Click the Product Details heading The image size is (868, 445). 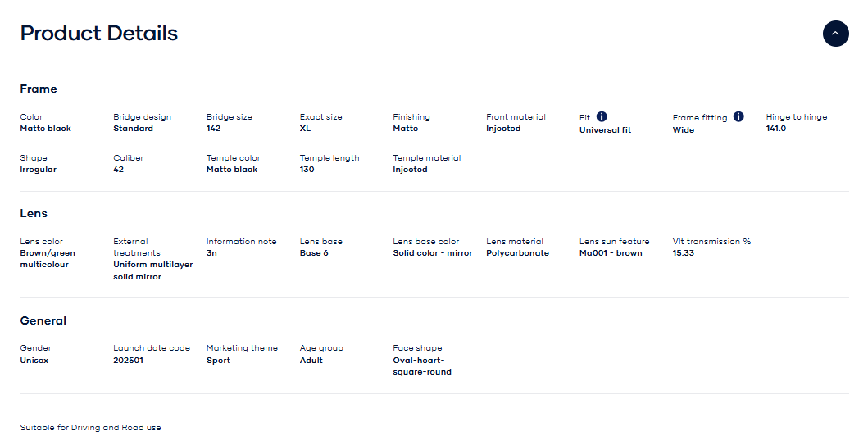point(99,34)
